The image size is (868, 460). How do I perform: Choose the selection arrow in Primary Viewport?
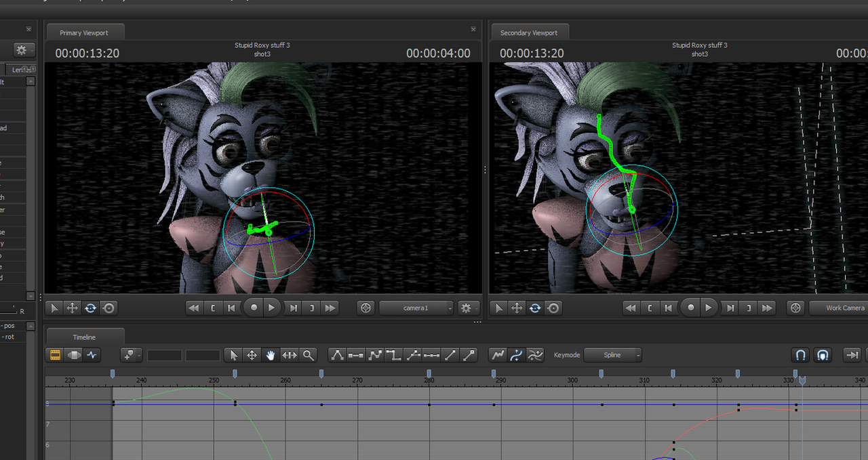coord(54,308)
